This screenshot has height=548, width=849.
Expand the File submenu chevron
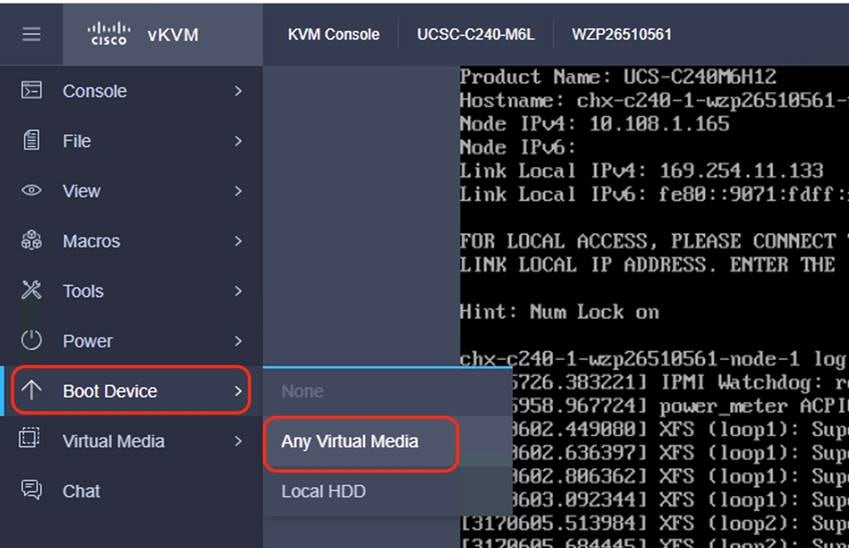(x=238, y=141)
